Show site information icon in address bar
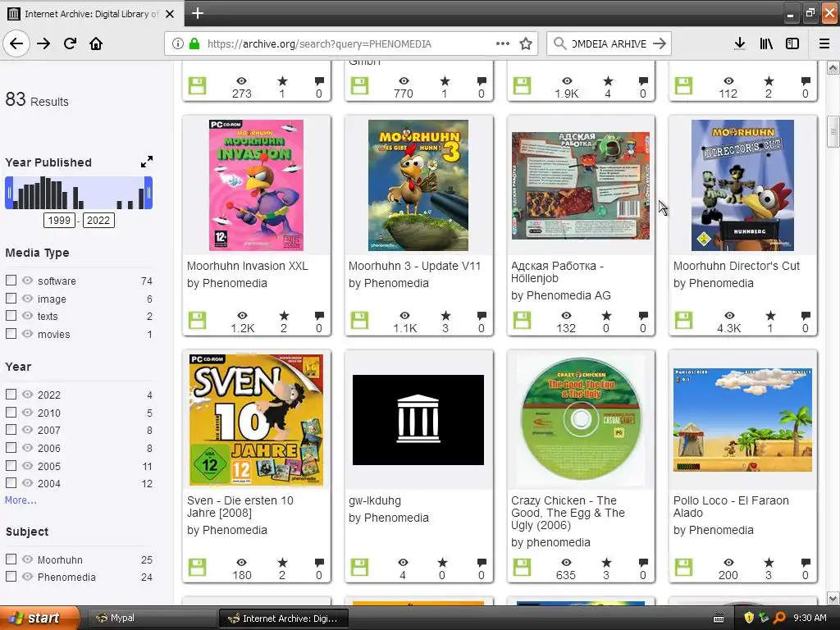 point(178,43)
